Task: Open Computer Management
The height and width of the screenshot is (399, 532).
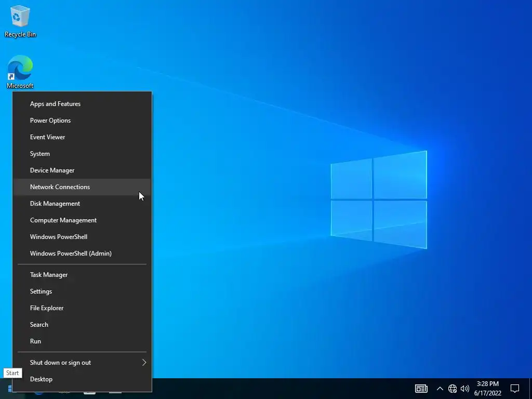Action: click(x=82, y=220)
